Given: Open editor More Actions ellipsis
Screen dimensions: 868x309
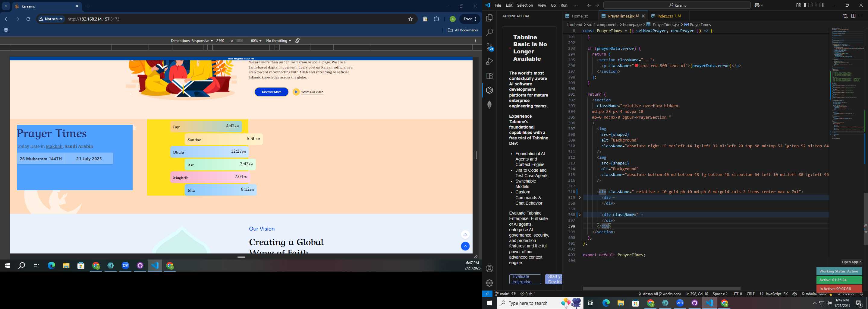Looking at the screenshot, I should pos(861,16).
